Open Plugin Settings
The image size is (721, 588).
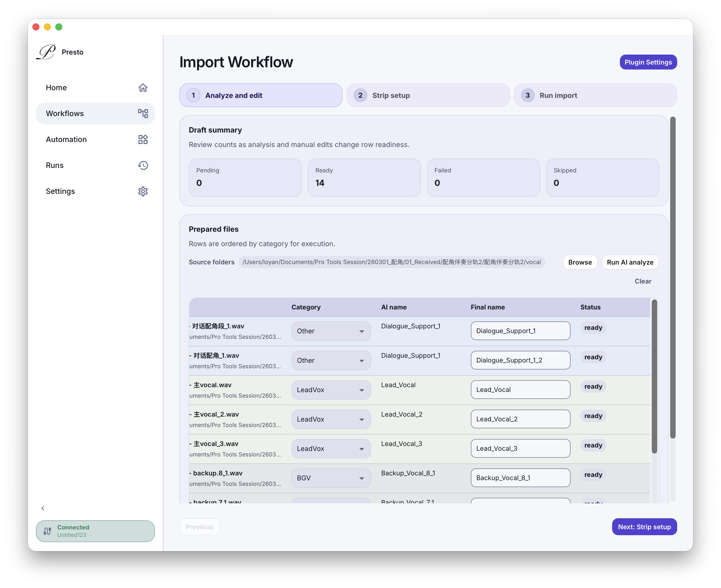point(648,62)
